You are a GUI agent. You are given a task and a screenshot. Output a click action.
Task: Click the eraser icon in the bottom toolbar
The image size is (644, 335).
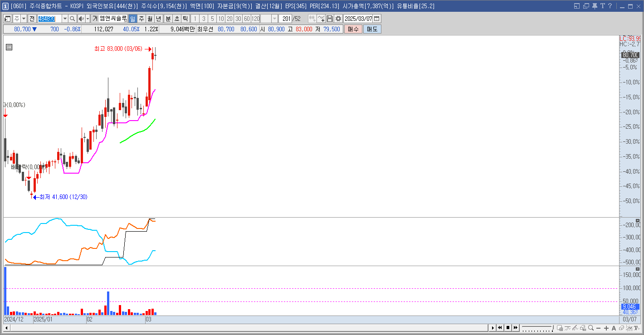(x=621, y=328)
